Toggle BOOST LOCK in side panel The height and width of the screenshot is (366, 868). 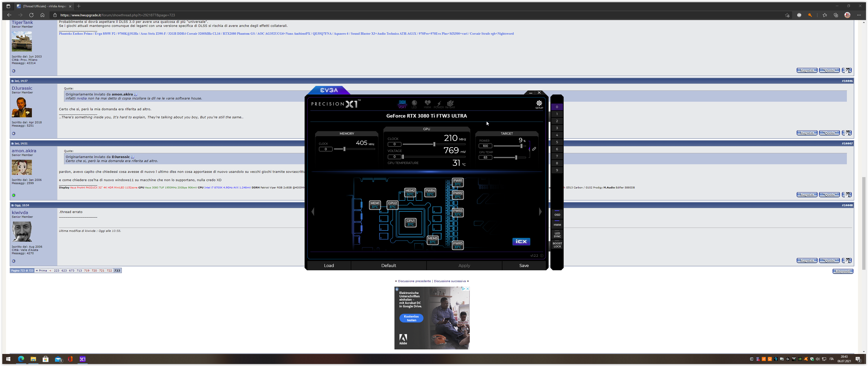557,245
